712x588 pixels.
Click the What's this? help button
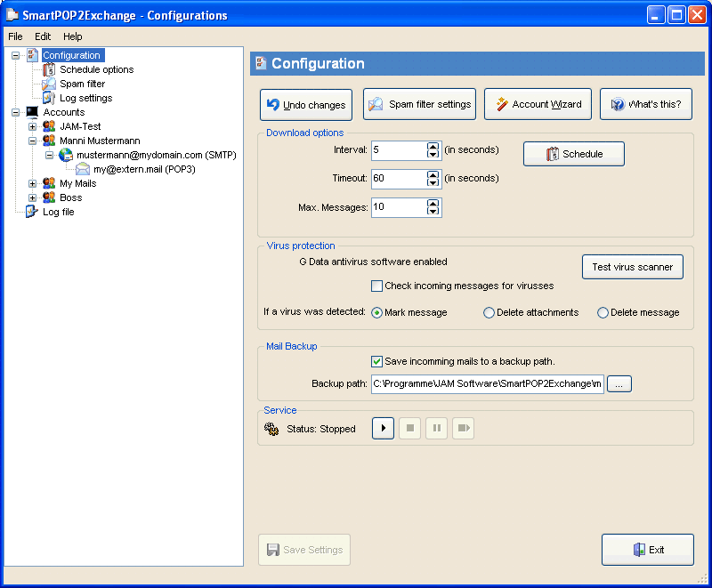[646, 104]
